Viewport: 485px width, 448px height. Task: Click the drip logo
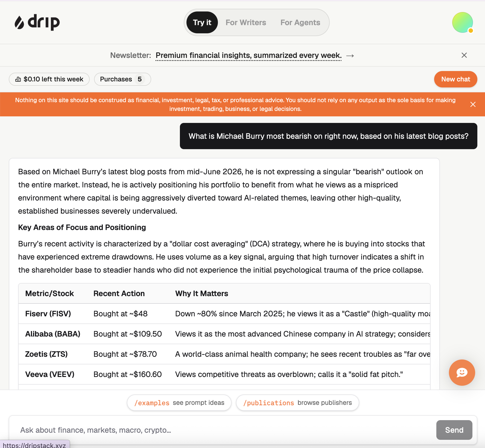coord(37,22)
